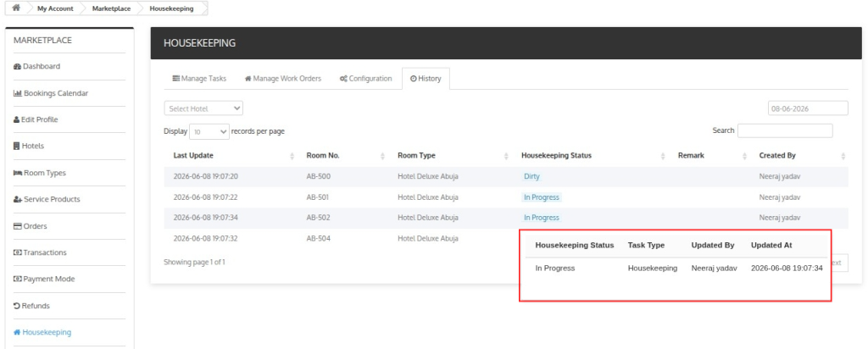Image resolution: width=868 pixels, height=349 pixels.
Task: Open My Account breadcrumb link
Action: [55, 8]
